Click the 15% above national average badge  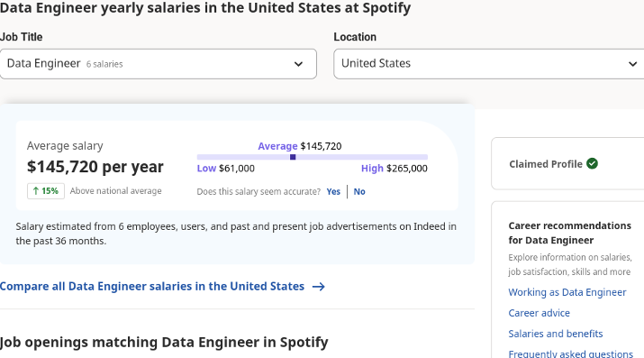coord(46,191)
